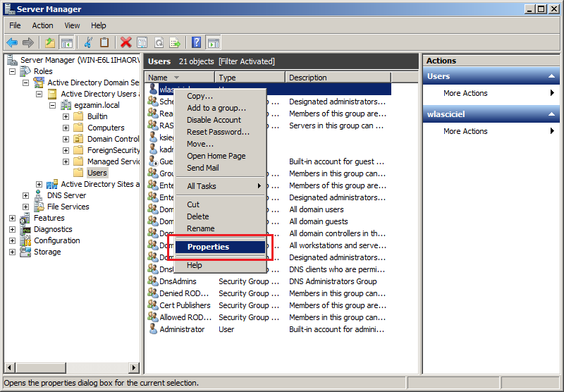This screenshot has width=564, height=392.
Task: Click the Diagnostics node icon
Action: [x=25, y=229]
